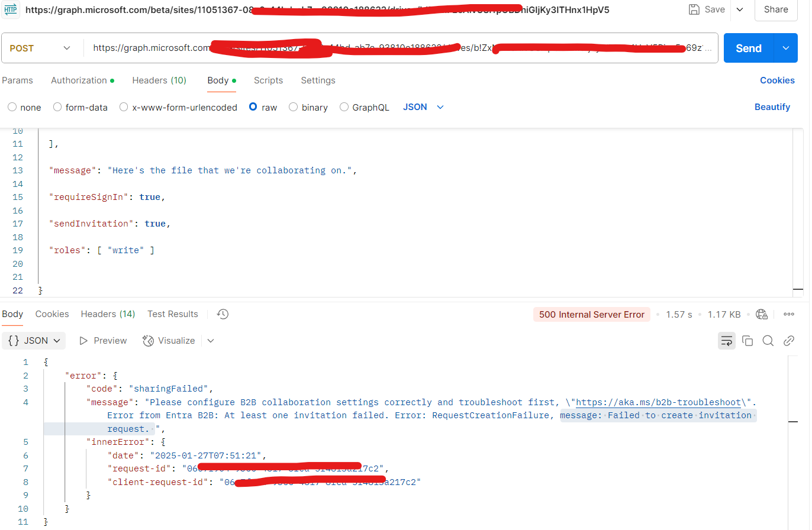Viewport: 812px width, 530px height.
Task: Select the raw body radio button
Action: click(x=254, y=107)
